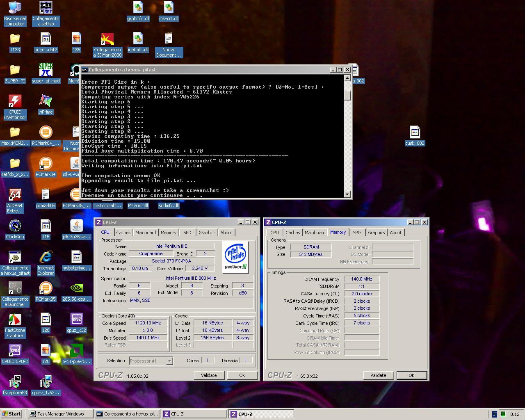Launch ClockGen desktop icon
The image size is (525, 420).
coord(15,230)
